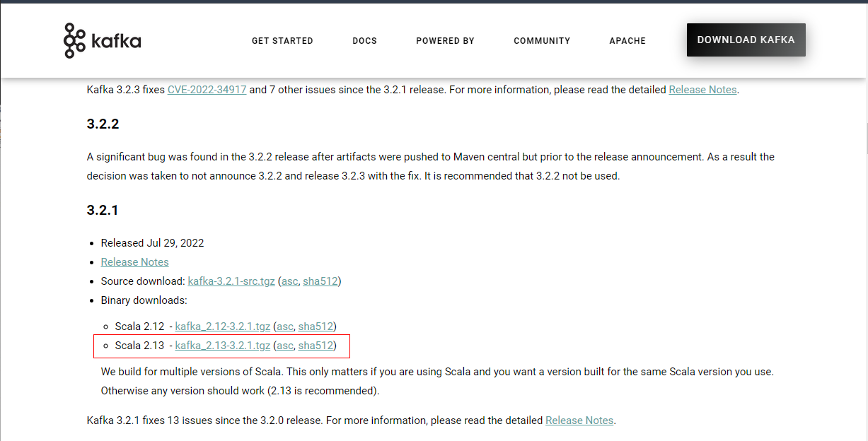
Task: Open sha512 checksum for Scala 2.13 binary
Action: point(316,346)
